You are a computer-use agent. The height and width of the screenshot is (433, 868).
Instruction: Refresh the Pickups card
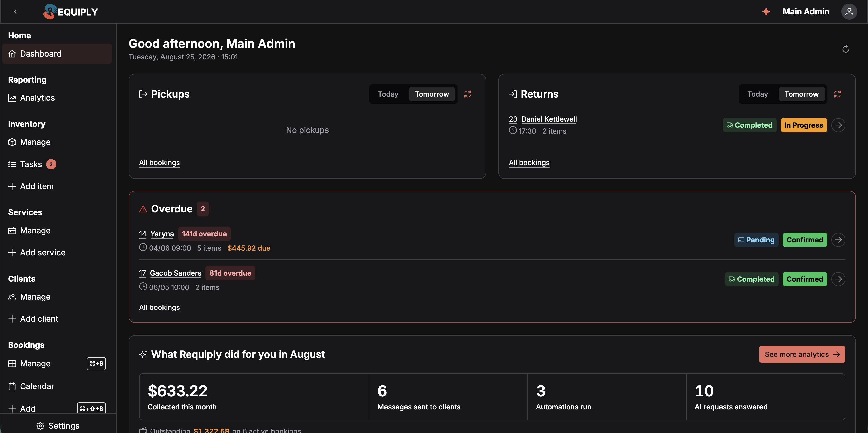tap(467, 94)
